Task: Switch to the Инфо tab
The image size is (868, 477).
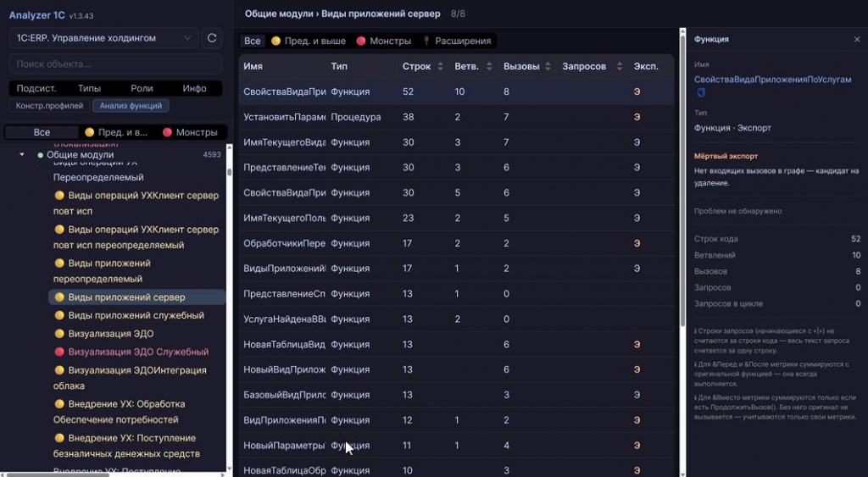Action: point(194,88)
